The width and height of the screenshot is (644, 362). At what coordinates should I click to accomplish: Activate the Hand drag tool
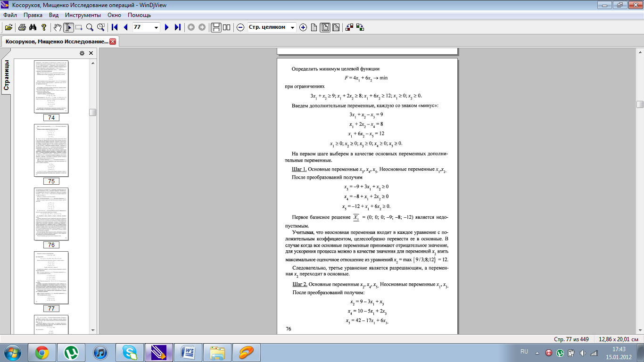(58, 27)
